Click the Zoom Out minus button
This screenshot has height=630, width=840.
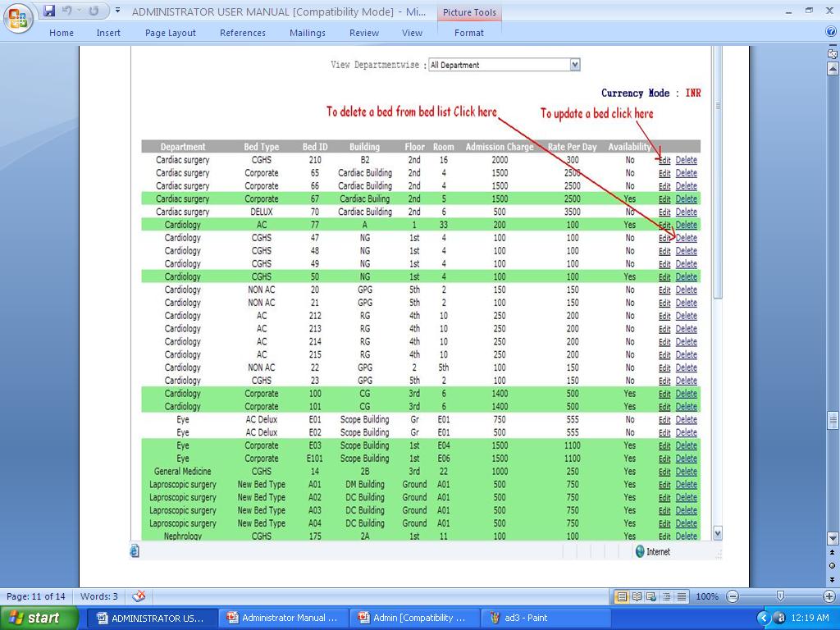(733, 596)
